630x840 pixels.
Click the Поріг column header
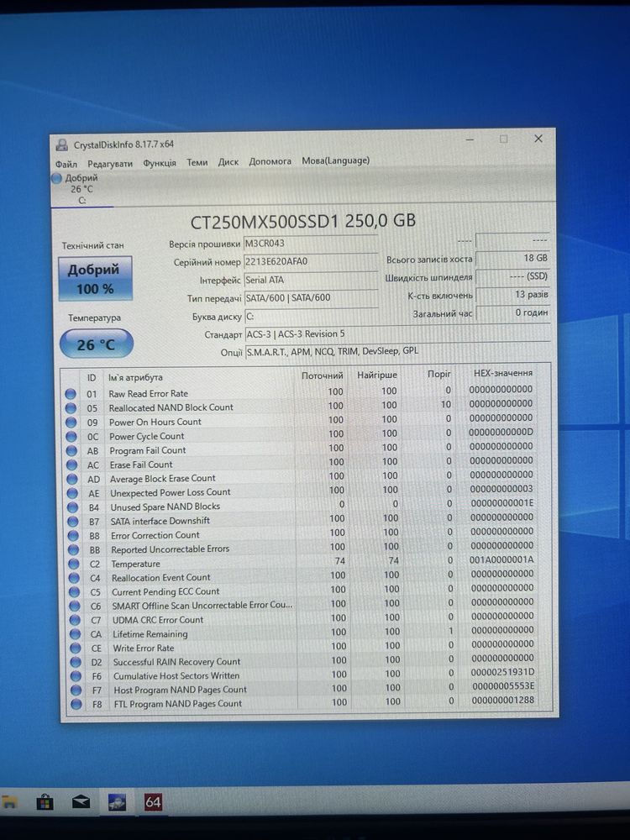(439, 374)
